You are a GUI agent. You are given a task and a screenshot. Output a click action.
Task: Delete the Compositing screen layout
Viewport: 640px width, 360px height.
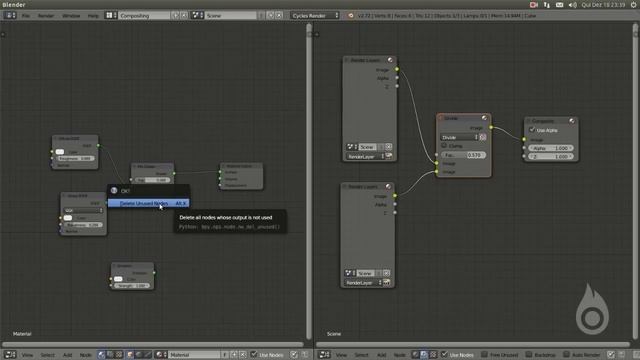click(x=184, y=16)
